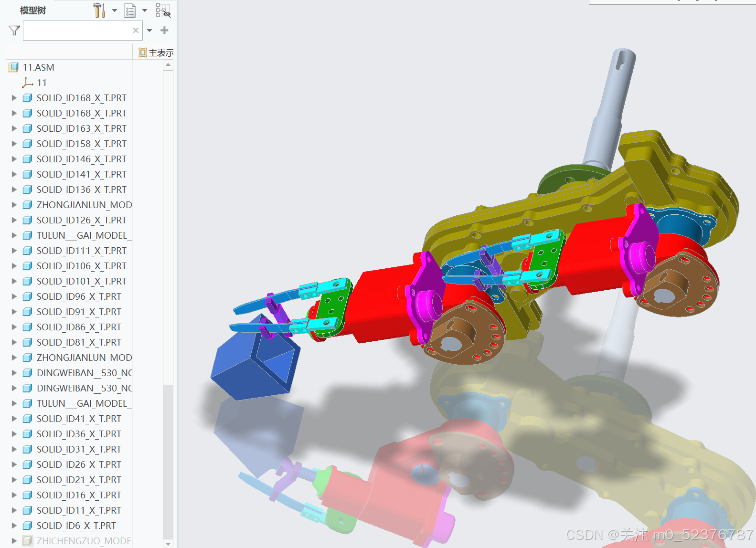The image size is (756, 548).
Task: Select SOLID_ID101_X_T.PRT in the tree
Action: (82, 281)
